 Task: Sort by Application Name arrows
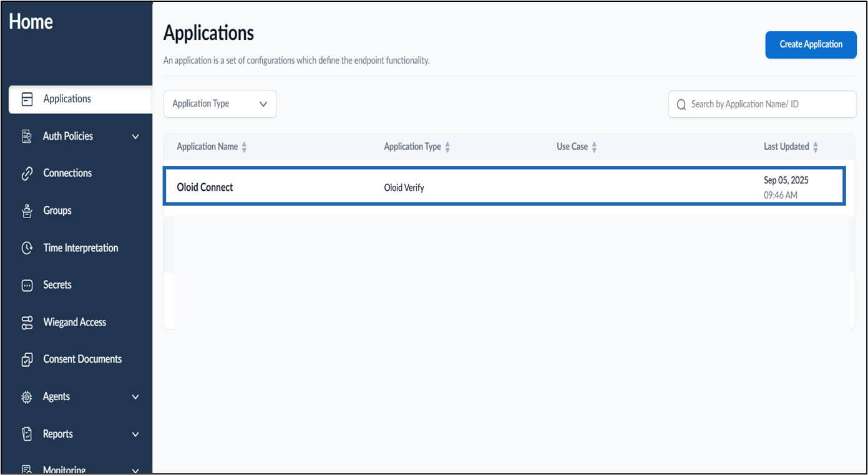244,147
